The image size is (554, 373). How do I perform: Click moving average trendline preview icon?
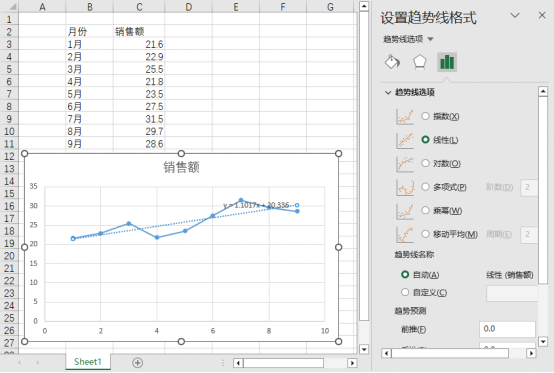(405, 234)
